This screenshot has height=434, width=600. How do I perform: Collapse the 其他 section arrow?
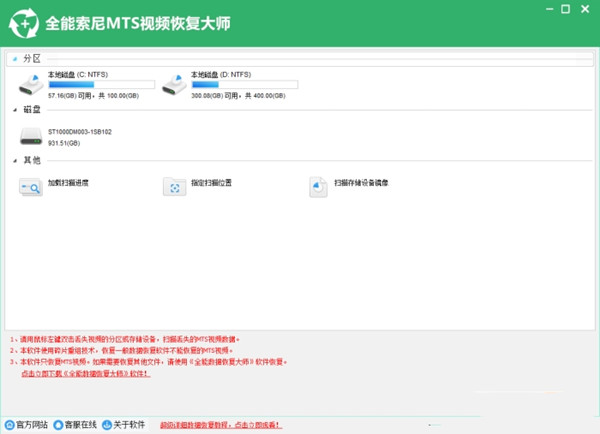click(15, 161)
